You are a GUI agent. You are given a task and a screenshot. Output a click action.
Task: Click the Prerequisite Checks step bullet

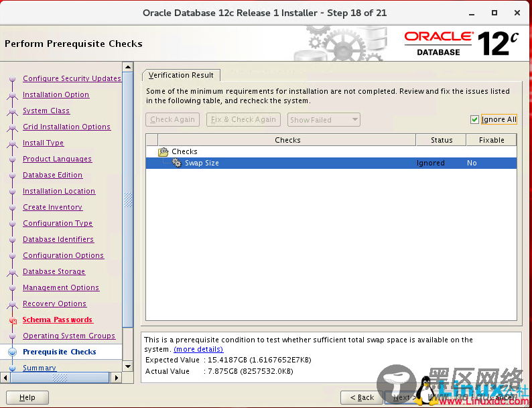pos(12,352)
